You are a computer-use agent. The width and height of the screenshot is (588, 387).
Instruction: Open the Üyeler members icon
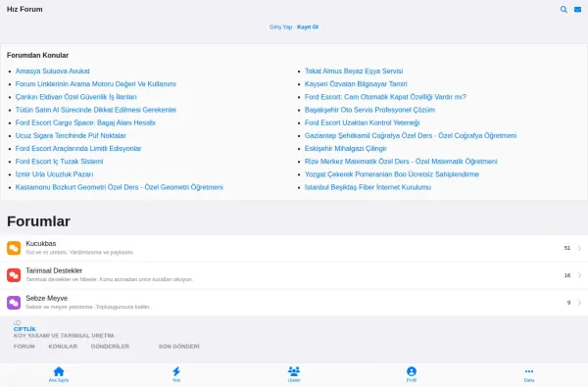pyautogui.click(x=294, y=371)
